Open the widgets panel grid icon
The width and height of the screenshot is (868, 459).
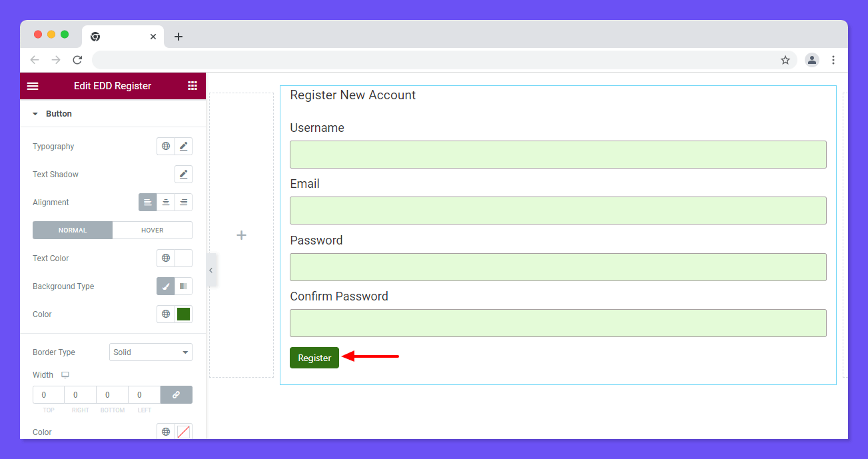[193, 85]
